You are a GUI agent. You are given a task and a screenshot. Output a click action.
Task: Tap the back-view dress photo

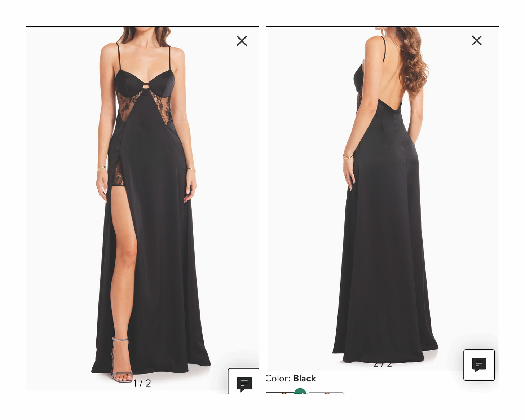point(382,199)
